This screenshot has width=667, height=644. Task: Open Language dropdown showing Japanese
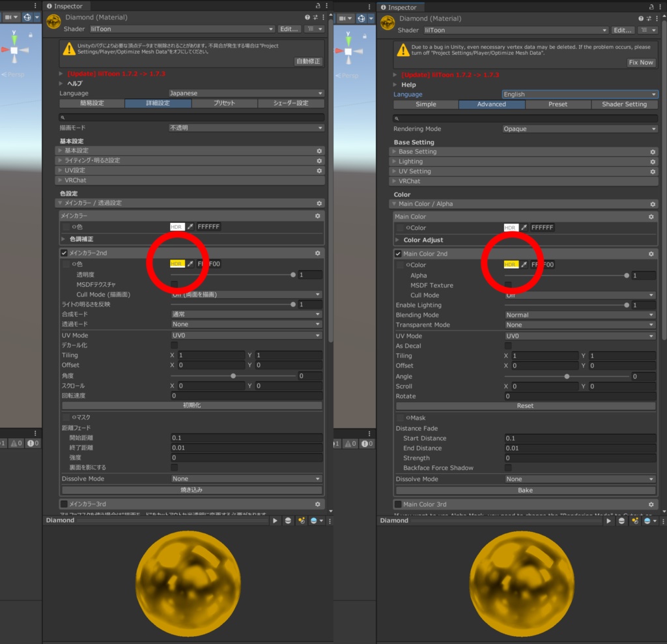tap(246, 93)
